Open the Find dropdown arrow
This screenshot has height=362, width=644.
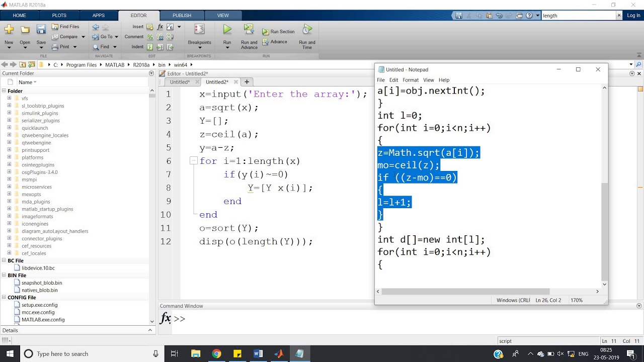pos(115,47)
